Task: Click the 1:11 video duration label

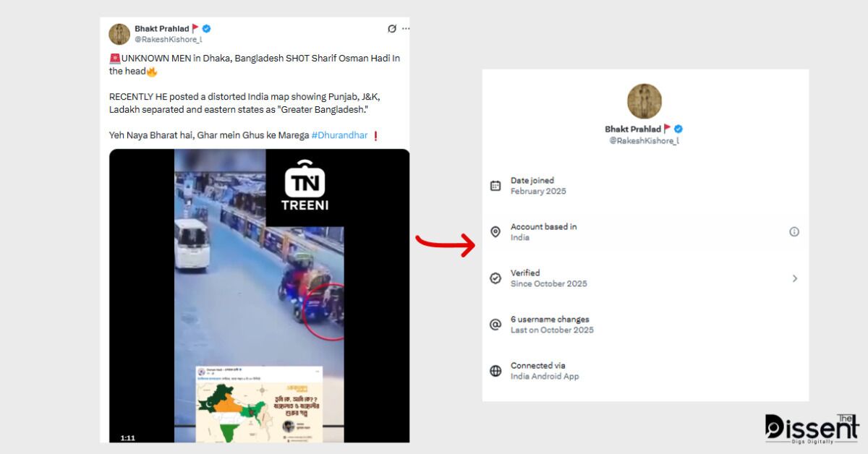Action: point(128,437)
